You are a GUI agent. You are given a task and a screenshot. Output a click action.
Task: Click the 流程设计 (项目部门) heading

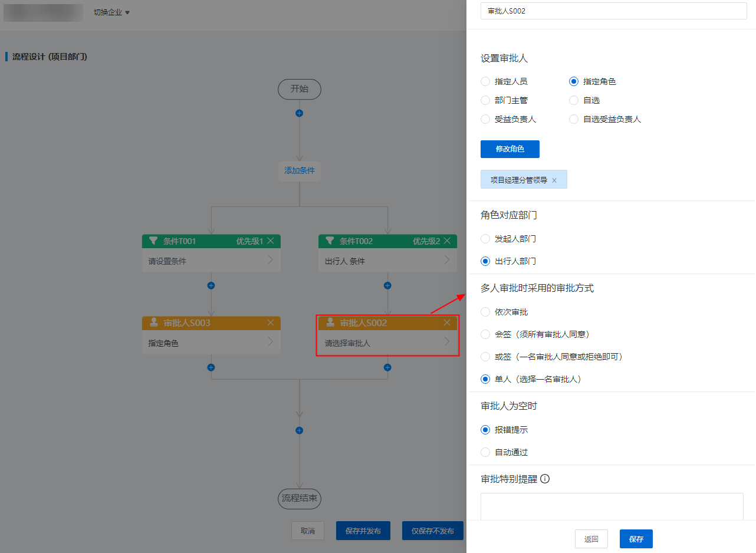click(50, 57)
